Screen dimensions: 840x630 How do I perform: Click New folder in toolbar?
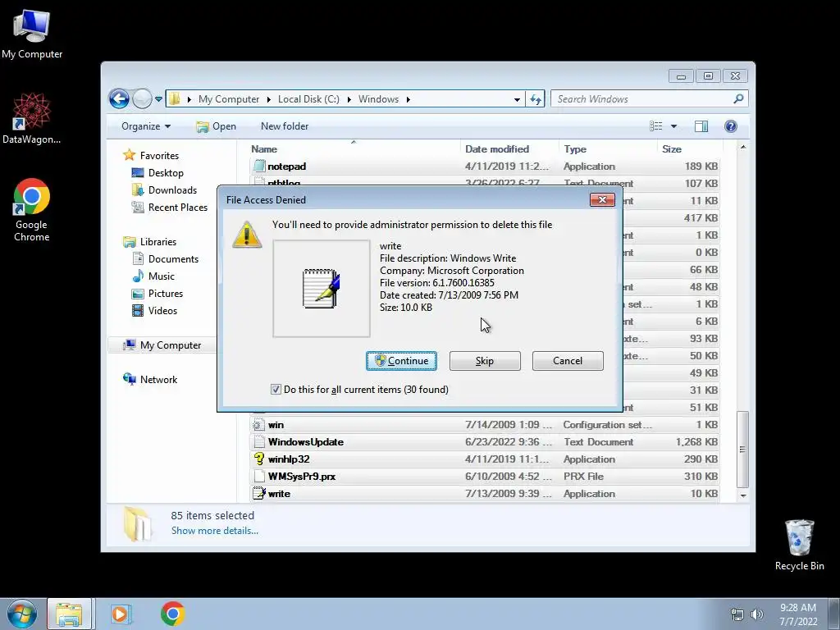tap(285, 126)
